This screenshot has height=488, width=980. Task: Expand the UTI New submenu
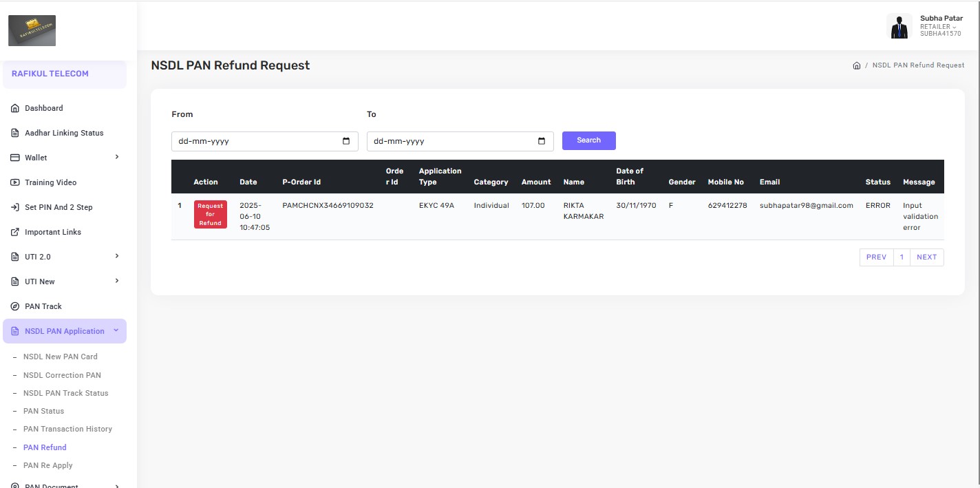click(117, 281)
